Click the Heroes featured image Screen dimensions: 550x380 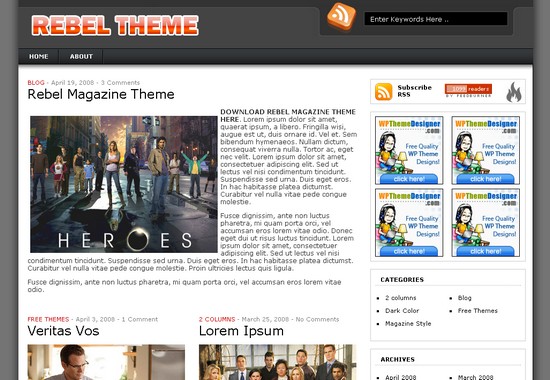click(124, 184)
